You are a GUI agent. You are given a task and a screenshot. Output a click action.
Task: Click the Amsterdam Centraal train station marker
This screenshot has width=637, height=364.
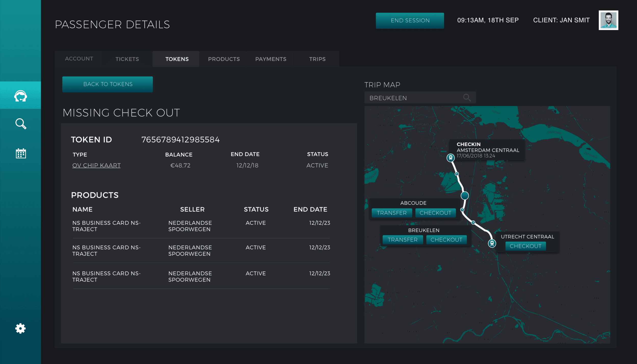(450, 158)
